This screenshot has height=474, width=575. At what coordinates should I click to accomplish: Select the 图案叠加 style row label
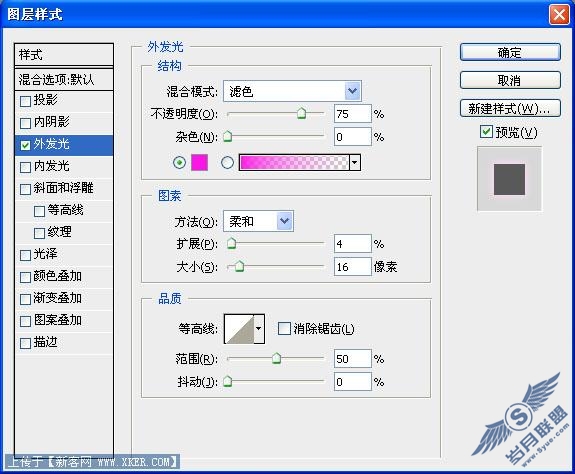point(58,320)
